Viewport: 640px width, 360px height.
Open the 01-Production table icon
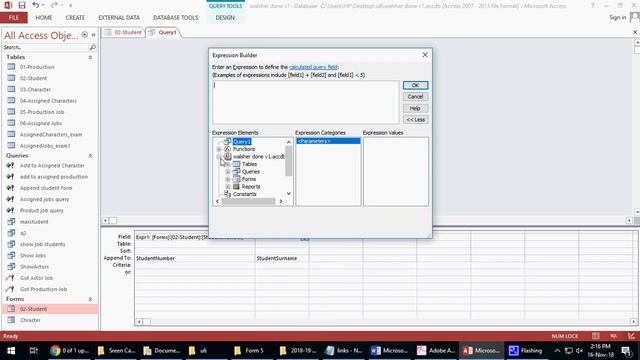pyautogui.click(x=11, y=67)
